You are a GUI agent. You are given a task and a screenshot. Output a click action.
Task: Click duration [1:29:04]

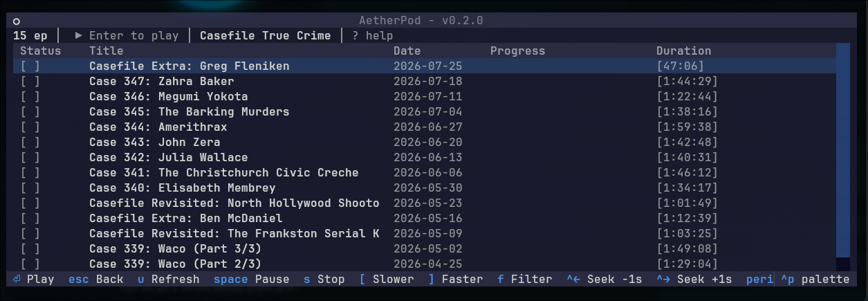[x=687, y=264]
